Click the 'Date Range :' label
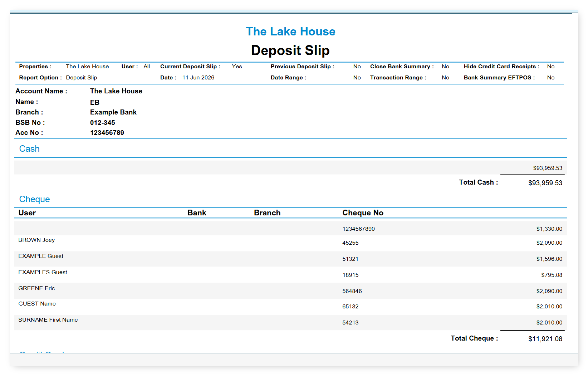 coord(288,78)
